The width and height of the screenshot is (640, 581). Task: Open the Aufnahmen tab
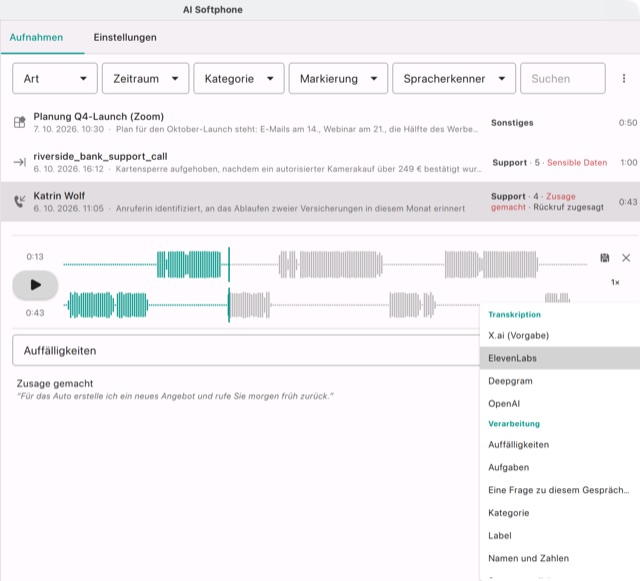pos(36,38)
